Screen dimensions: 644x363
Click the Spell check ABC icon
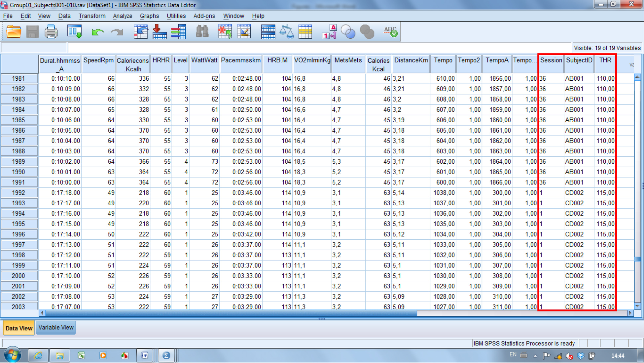[x=391, y=32]
